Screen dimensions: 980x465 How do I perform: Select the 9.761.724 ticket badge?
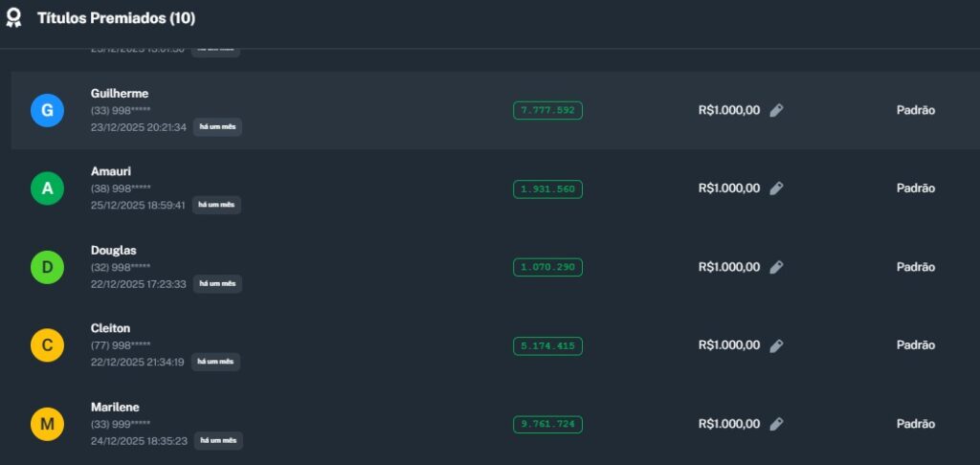coord(547,424)
